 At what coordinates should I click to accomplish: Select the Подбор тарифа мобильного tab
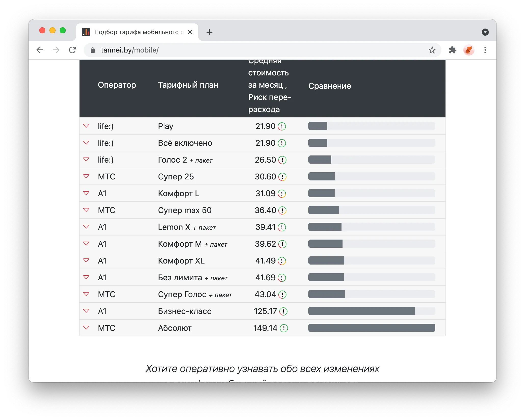coord(137,32)
